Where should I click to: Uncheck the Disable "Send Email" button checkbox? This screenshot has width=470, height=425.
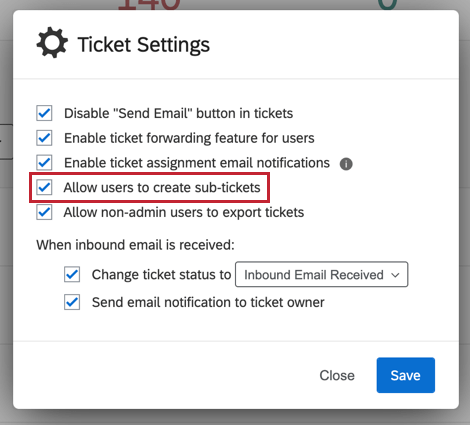(x=44, y=113)
